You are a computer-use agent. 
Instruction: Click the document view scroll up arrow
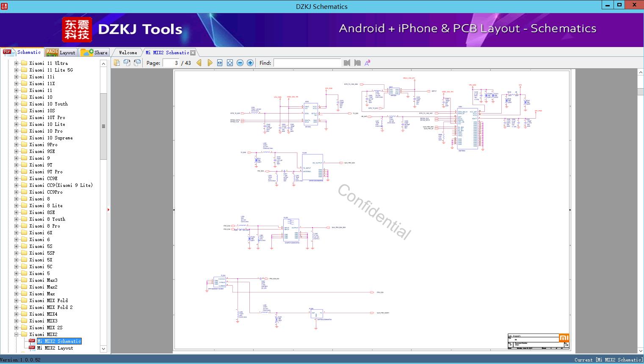click(x=641, y=72)
